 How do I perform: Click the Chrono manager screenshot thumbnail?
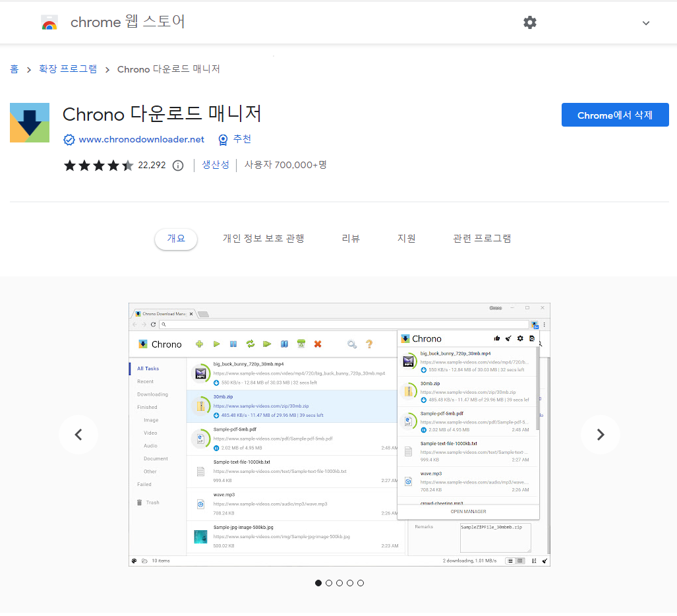pyautogui.click(x=339, y=435)
